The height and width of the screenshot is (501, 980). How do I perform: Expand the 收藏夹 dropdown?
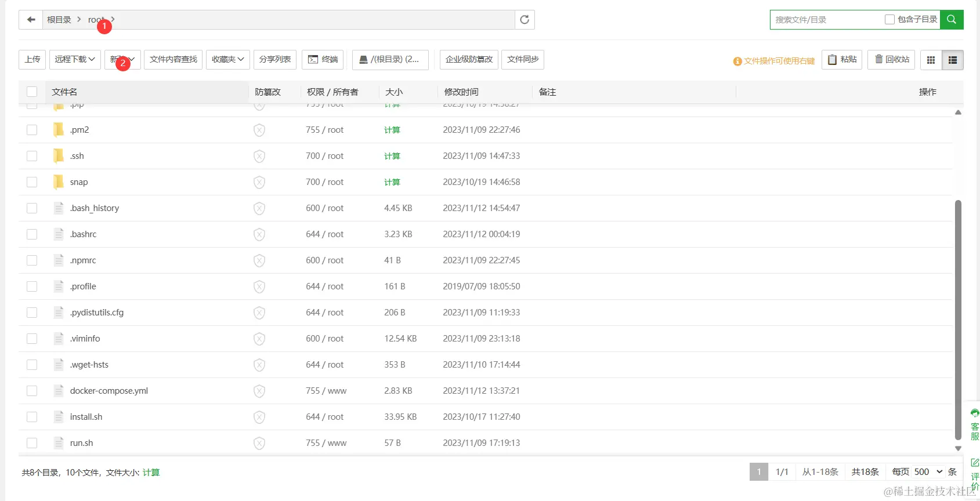pos(227,60)
